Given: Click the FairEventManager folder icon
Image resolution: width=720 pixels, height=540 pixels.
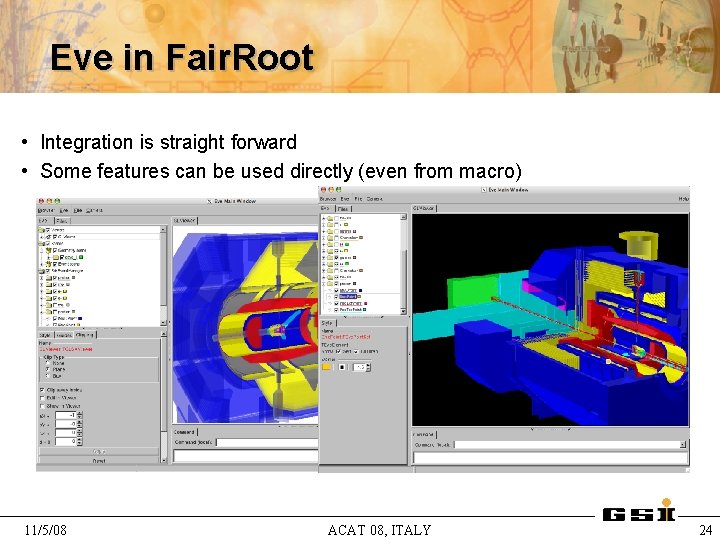Looking at the screenshot, I should tap(41, 271).
